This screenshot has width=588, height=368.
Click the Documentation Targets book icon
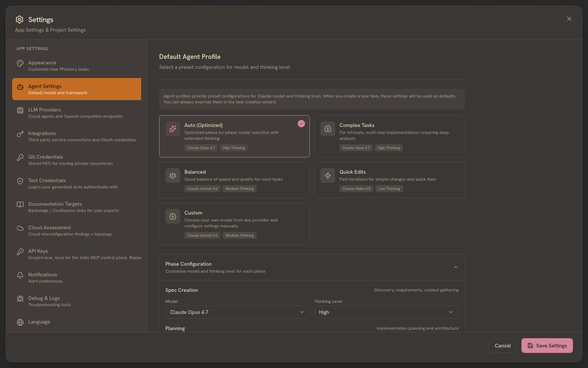coord(20,205)
